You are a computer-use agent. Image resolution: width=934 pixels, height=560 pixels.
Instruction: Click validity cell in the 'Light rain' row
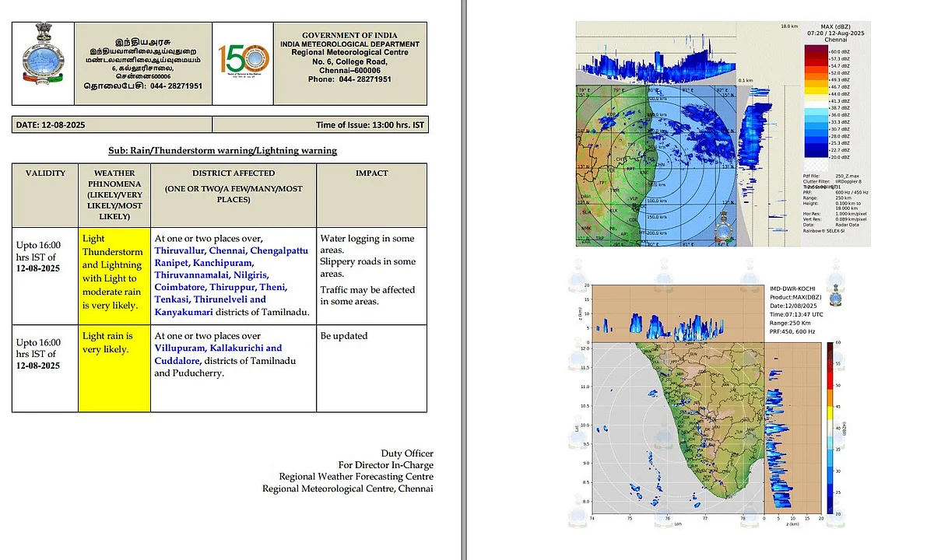(x=45, y=368)
